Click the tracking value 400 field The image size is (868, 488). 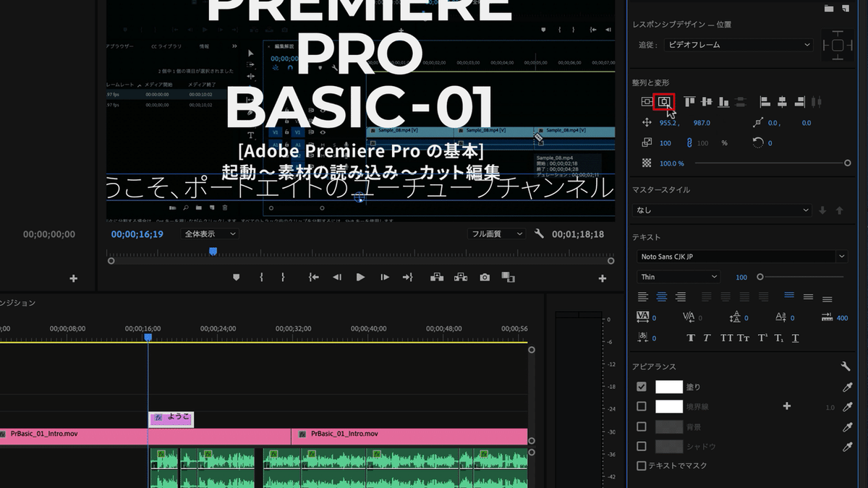(842, 318)
